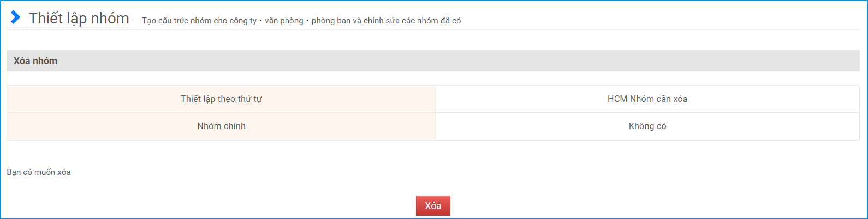Click "chỉnh sửa các nhóm đã có" subtitle text
Screen dimensions: 868x219
tap(412, 21)
